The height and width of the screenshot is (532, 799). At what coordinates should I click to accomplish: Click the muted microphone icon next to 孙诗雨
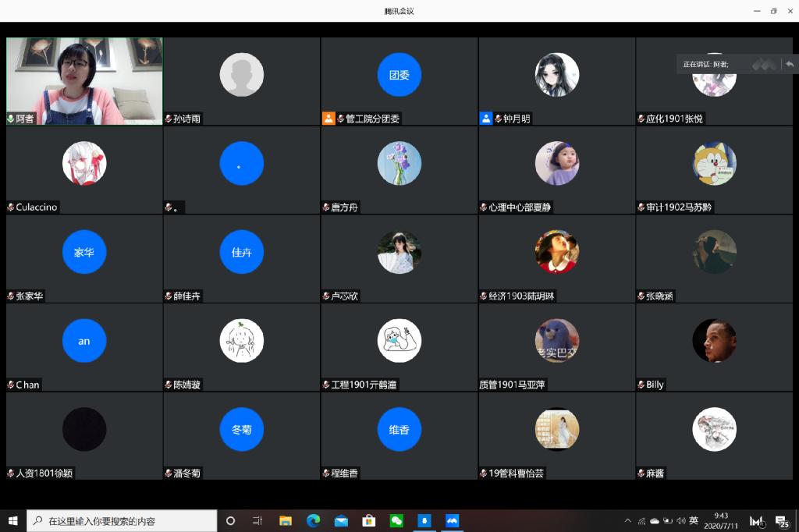169,119
